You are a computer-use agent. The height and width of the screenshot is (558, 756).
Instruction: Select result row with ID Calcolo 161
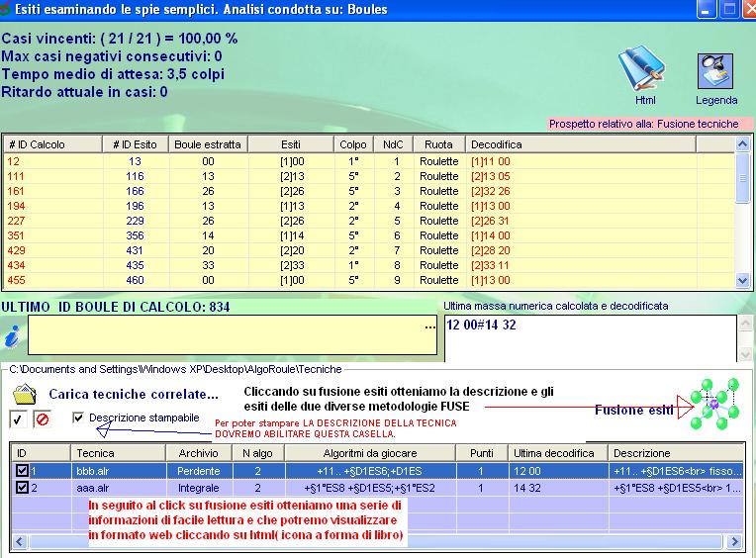(x=369, y=191)
